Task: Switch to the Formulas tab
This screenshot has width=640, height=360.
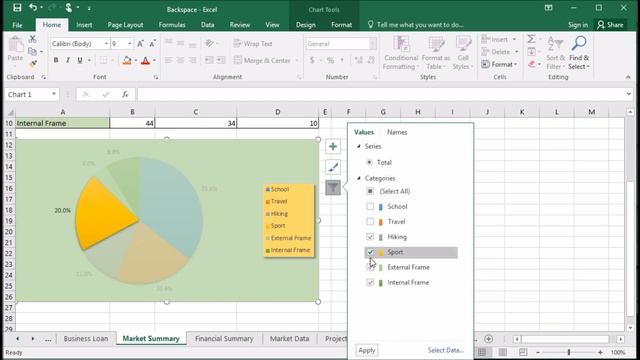Action: 172,25
